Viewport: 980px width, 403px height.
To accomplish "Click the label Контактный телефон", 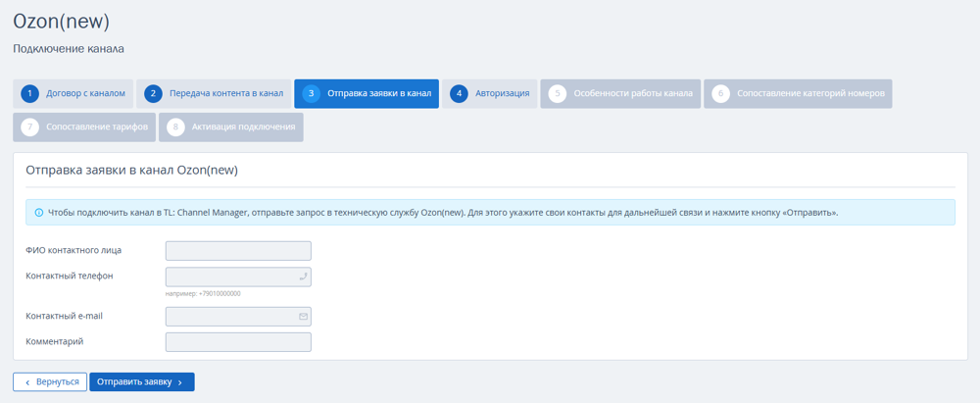I will (x=70, y=276).
